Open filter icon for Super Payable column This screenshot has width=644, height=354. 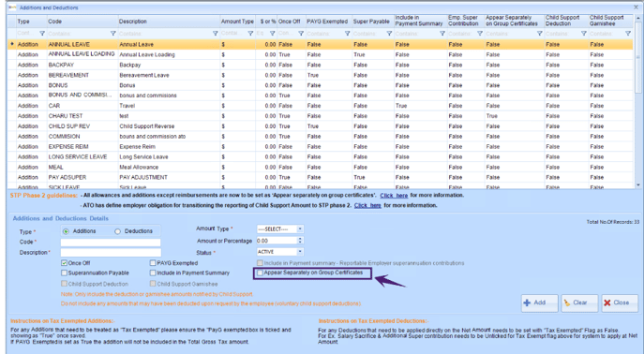pyautogui.click(x=389, y=33)
